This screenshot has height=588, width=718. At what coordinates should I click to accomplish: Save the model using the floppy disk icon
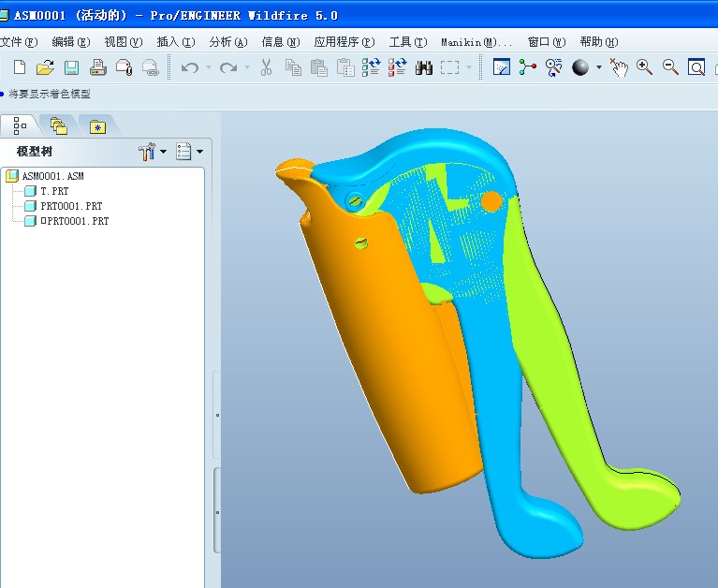(x=71, y=67)
